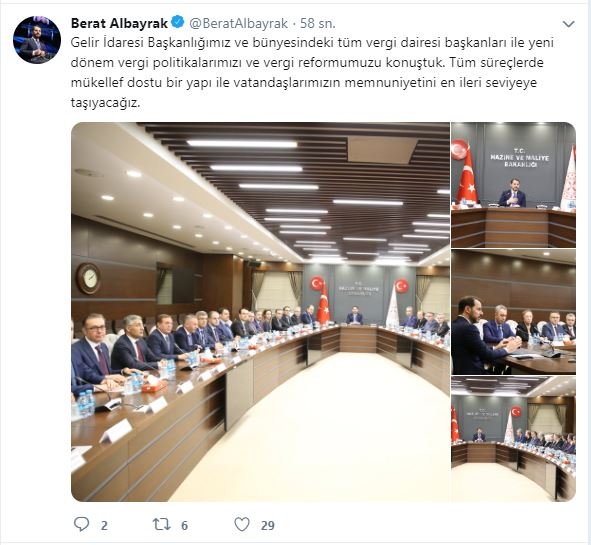Image resolution: width=591 pixels, height=545 pixels.
Task: Open the bottom-right wide-angle meeting photo
Action: click(513, 439)
